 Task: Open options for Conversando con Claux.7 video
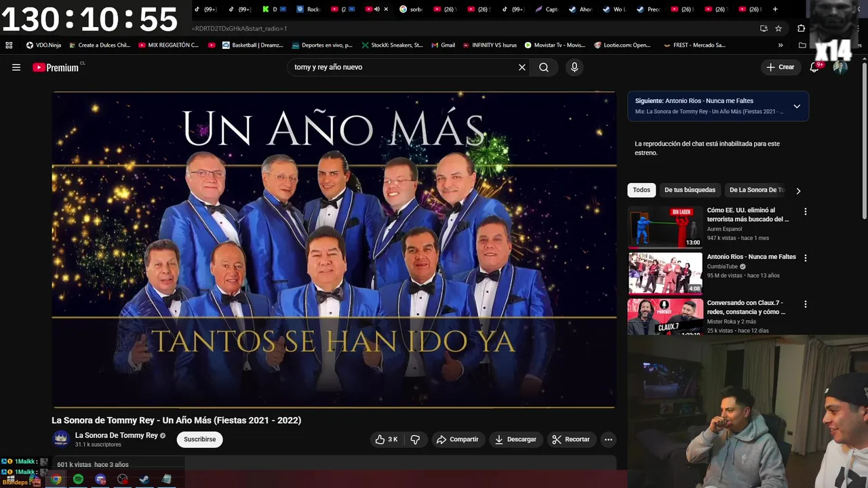(x=806, y=304)
